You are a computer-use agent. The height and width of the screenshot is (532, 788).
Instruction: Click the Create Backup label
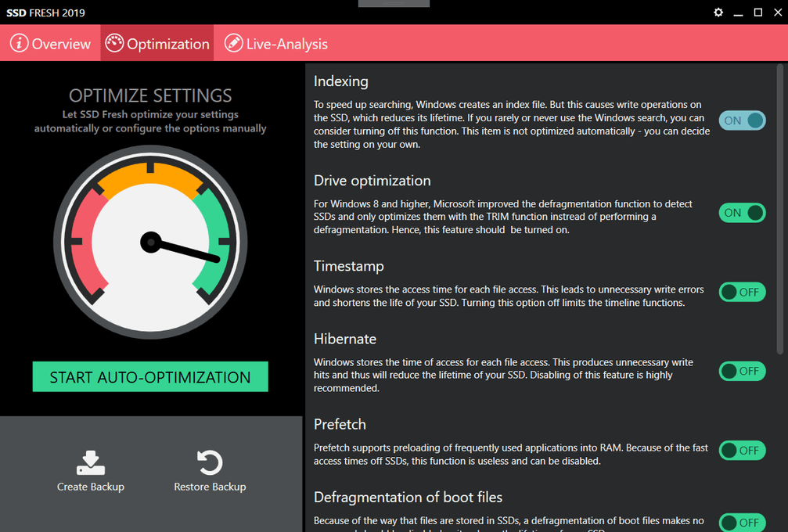click(91, 487)
